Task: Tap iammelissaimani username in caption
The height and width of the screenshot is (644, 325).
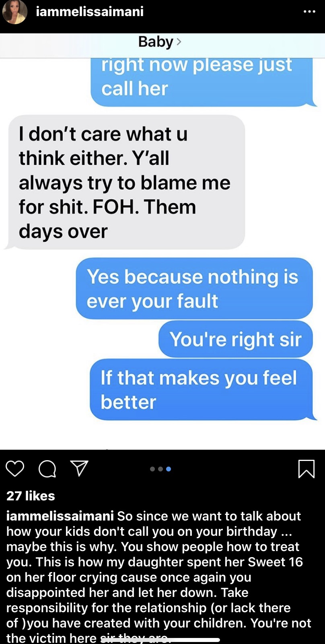Action: click(x=60, y=516)
